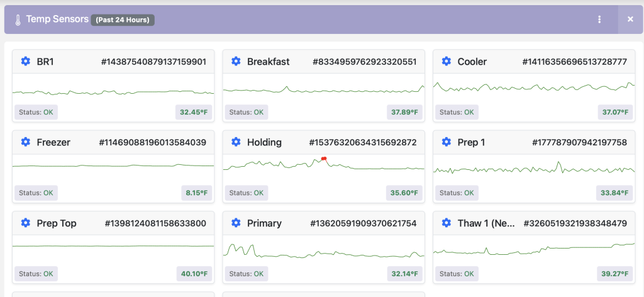Open Freezer sensor settings gear

tap(25, 142)
